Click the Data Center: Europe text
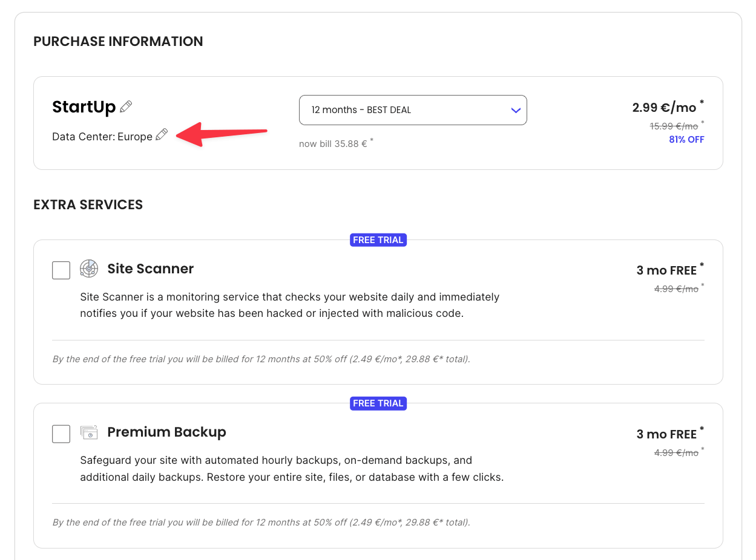Screen dimensions: 756x560 101,136
